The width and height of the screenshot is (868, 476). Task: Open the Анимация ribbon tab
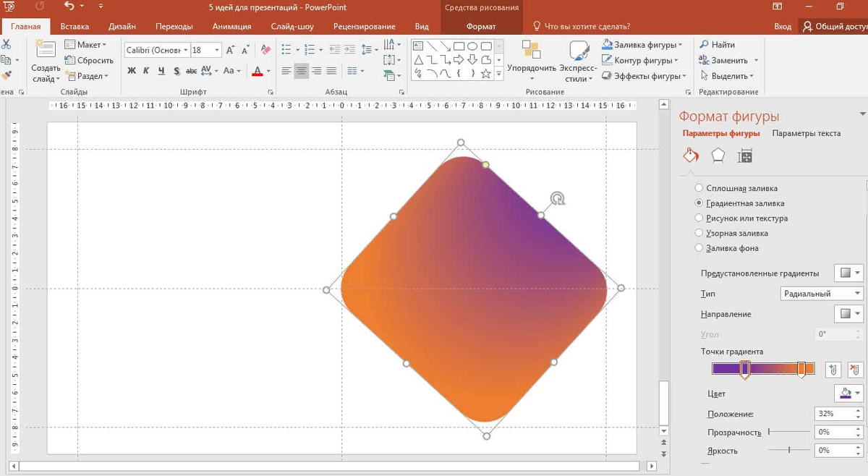(x=231, y=27)
